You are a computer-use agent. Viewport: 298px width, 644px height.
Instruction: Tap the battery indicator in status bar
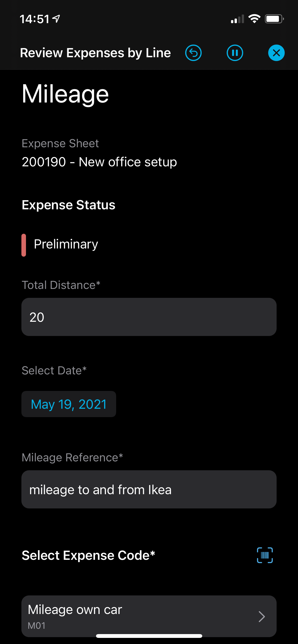(x=274, y=19)
